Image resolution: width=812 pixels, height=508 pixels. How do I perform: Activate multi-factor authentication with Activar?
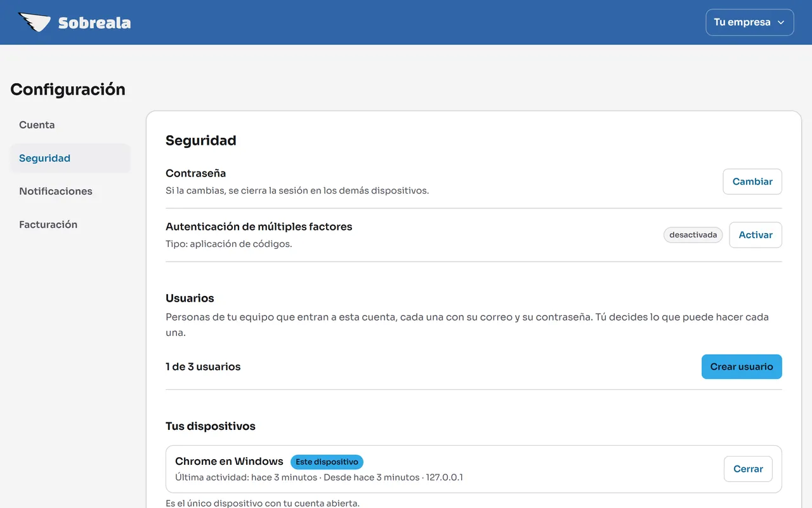point(756,235)
